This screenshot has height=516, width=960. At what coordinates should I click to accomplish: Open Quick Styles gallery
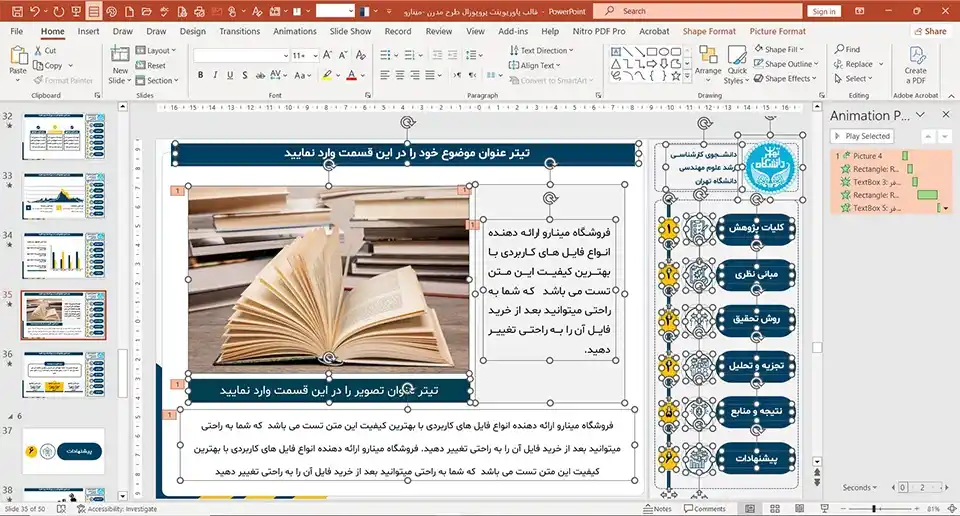coord(736,65)
